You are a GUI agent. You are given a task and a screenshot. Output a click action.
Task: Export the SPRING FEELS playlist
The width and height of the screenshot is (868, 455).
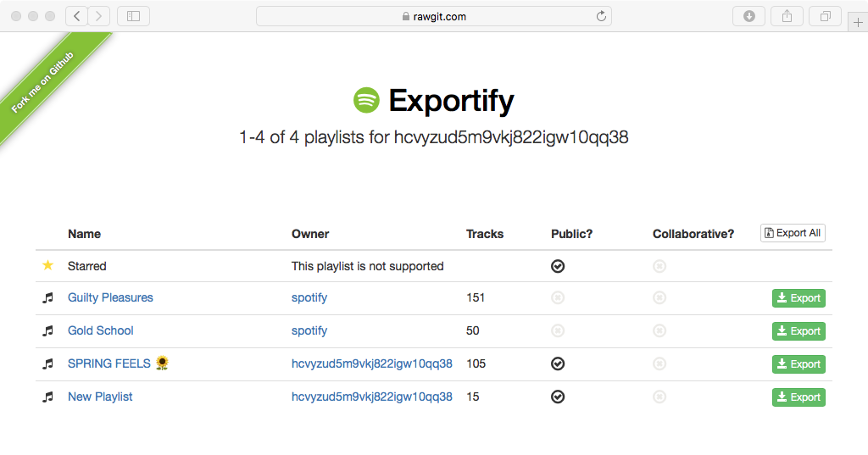pos(798,363)
